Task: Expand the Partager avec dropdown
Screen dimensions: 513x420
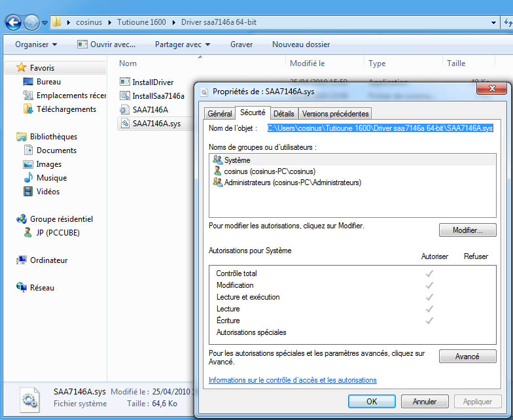Action: [183, 44]
